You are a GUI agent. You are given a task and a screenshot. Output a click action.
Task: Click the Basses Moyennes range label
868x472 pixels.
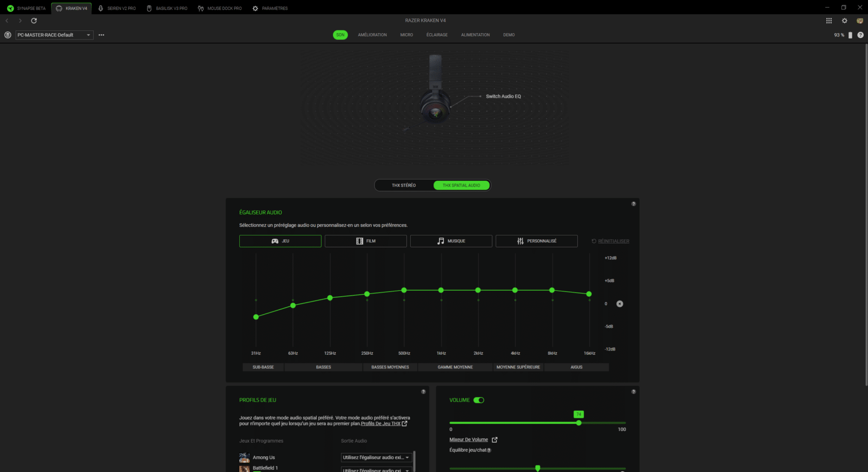point(390,367)
